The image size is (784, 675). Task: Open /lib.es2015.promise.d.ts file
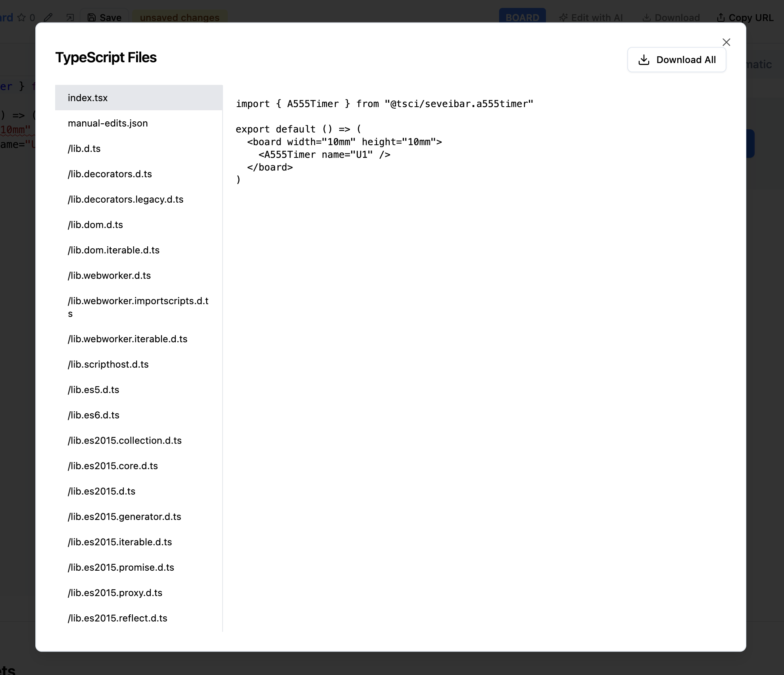(121, 568)
